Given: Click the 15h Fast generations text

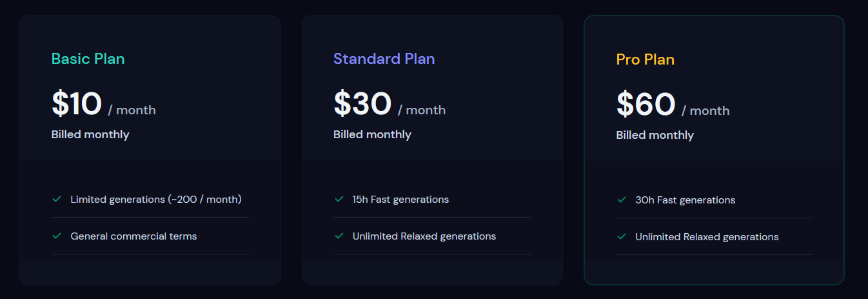Looking at the screenshot, I should click(x=400, y=199).
